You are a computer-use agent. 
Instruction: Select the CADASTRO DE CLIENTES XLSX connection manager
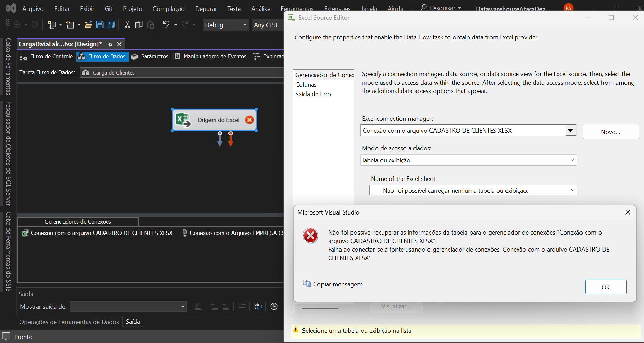(97, 233)
